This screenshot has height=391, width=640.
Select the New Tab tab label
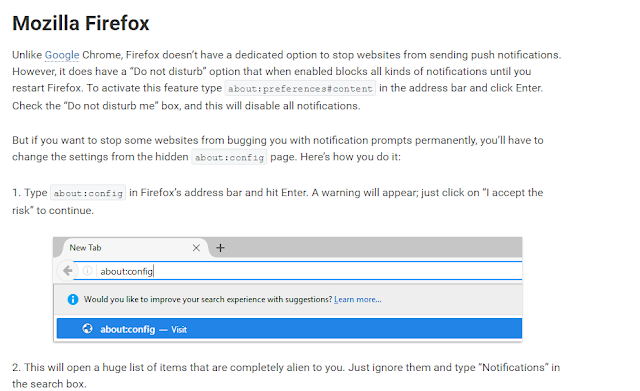tap(85, 248)
